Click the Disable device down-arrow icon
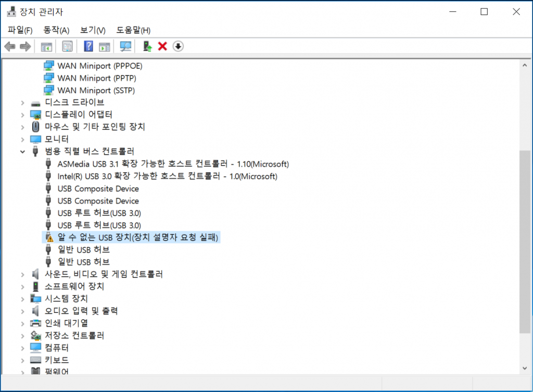 pyautogui.click(x=178, y=46)
